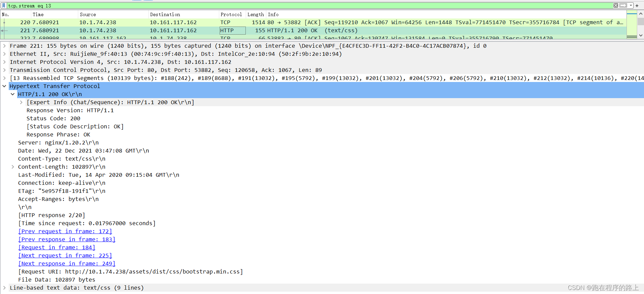The height and width of the screenshot is (294, 644).
Task: Sort by the Length column header
Action: click(x=256, y=14)
